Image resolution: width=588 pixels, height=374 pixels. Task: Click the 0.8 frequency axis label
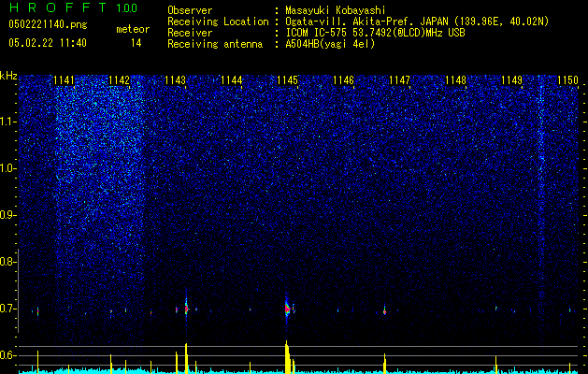pyautogui.click(x=7, y=262)
